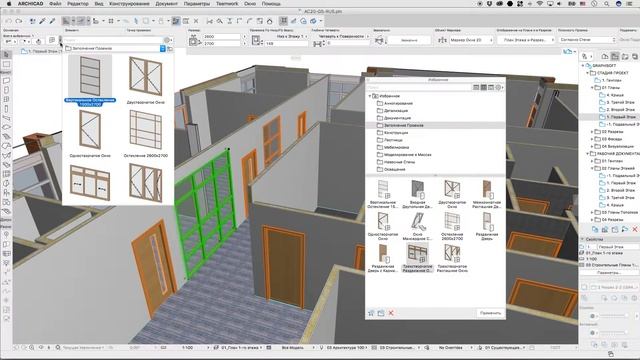Click the width input field showing 2600
Viewport: 640px width, 360px height.
click(x=222, y=37)
